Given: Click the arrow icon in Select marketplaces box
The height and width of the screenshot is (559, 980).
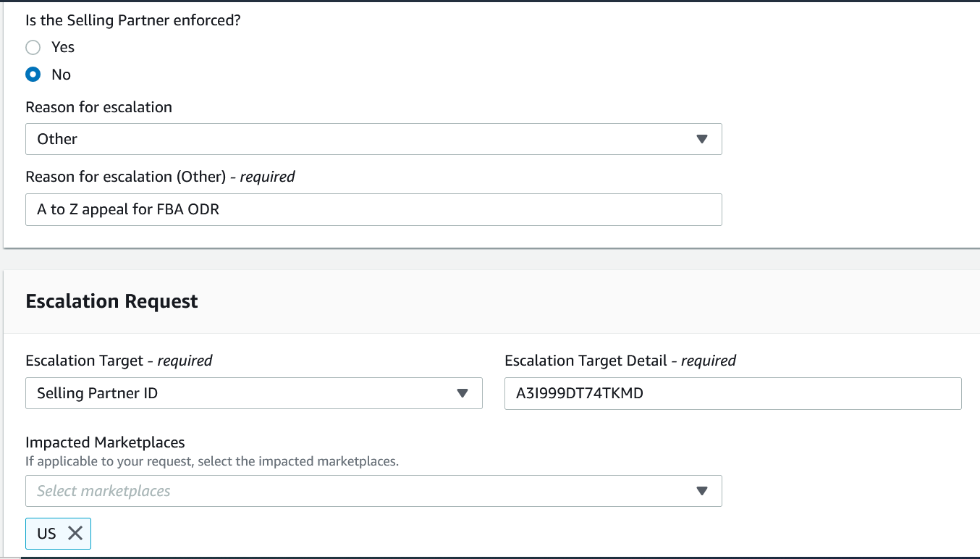Looking at the screenshot, I should tap(701, 491).
